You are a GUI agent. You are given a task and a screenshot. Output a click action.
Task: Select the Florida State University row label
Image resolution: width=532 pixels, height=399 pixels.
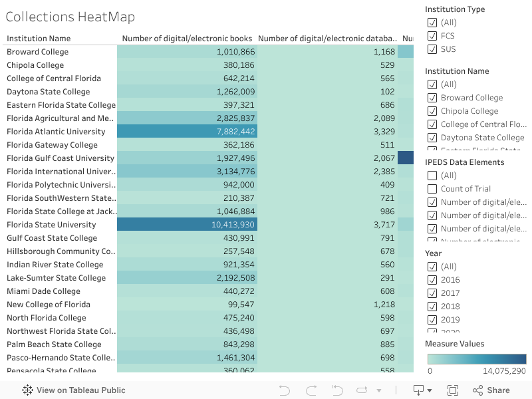[x=51, y=225]
